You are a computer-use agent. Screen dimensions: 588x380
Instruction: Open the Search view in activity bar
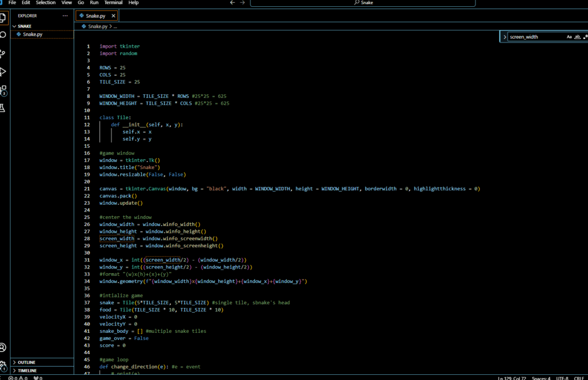click(3, 34)
